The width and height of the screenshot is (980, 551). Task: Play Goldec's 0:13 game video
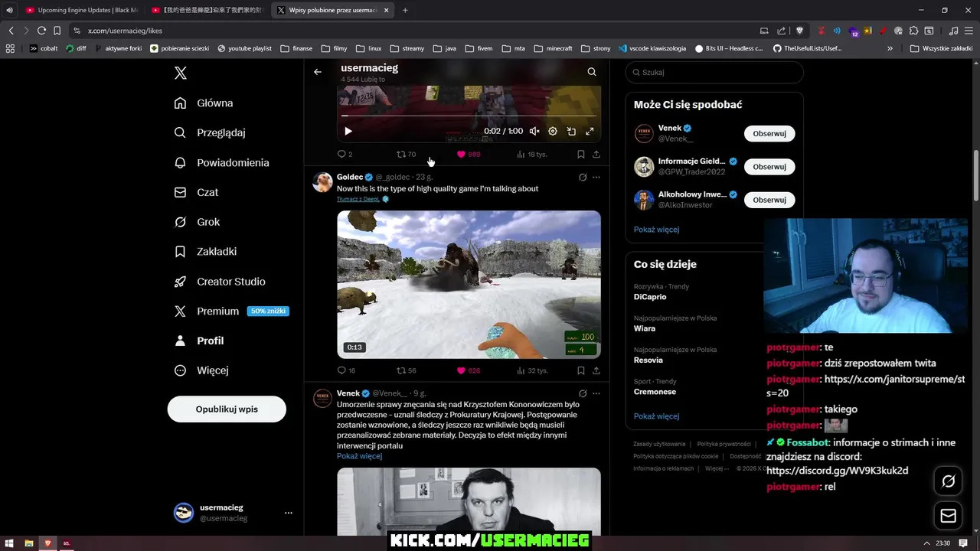pos(469,284)
